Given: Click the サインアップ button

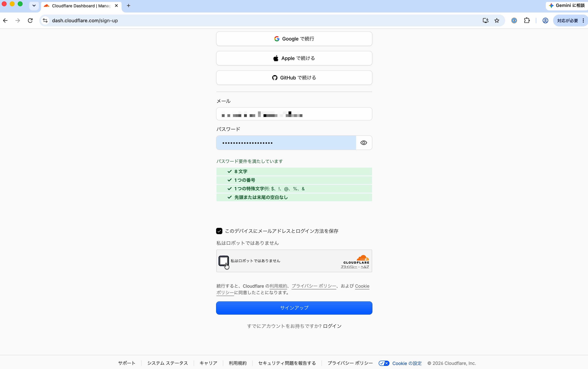Looking at the screenshot, I should click(294, 308).
